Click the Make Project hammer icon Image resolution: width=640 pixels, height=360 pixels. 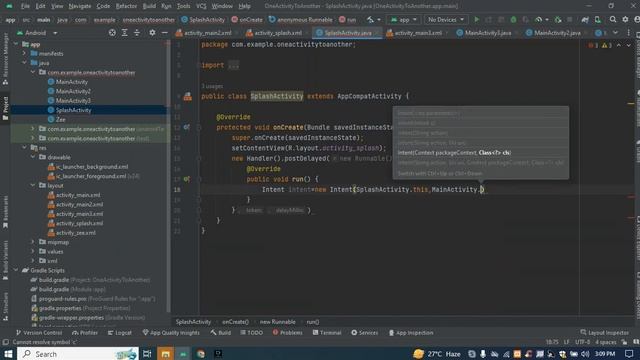[x=370, y=20]
